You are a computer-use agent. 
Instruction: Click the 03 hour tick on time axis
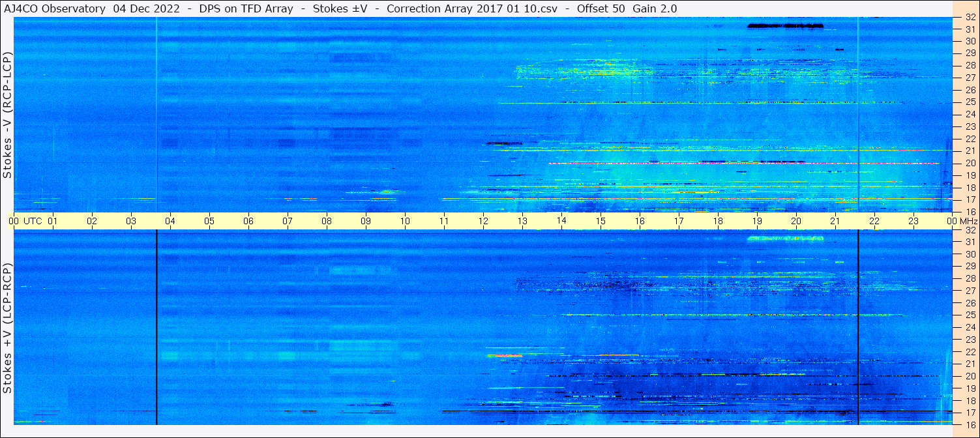click(x=131, y=221)
